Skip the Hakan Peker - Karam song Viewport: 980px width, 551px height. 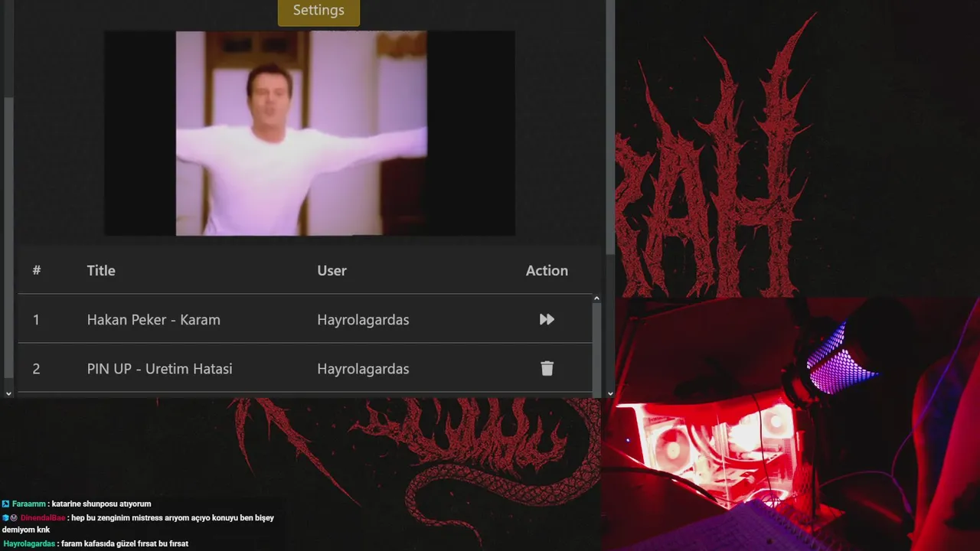(x=547, y=319)
